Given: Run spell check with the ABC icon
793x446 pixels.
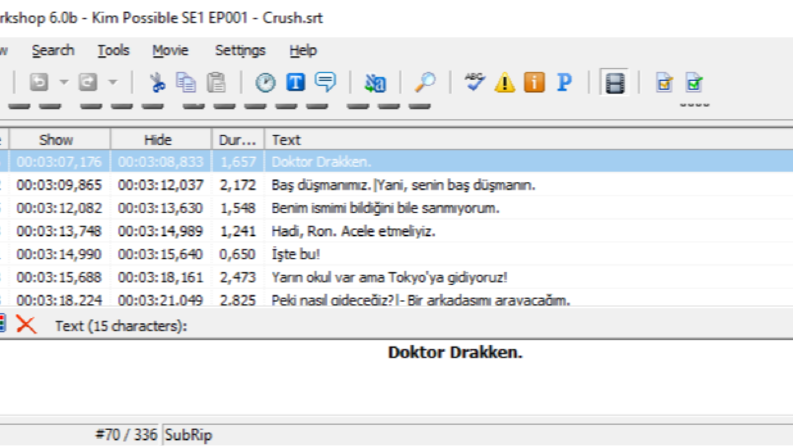Looking at the screenshot, I should coord(474,82).
